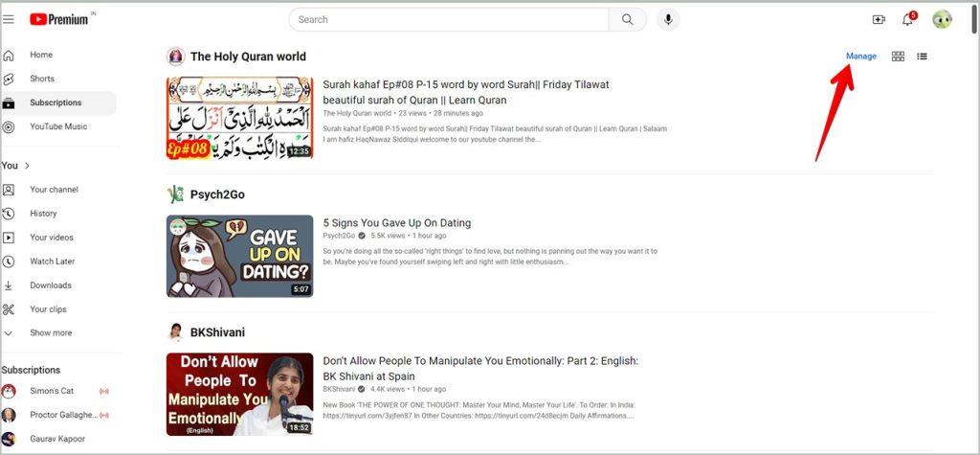The image size is (980, 455).
Task: Open Surah kahaf Ep#08 video title
Action: pos(466,92)
